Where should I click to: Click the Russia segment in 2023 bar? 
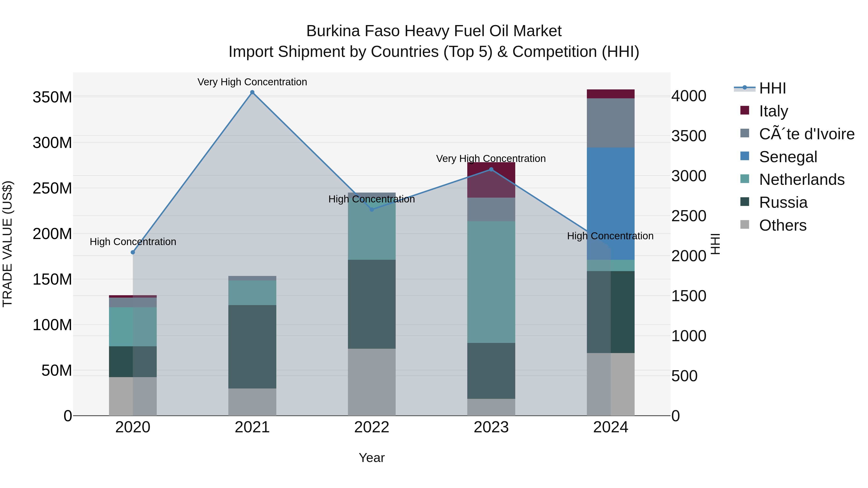(491, 371)
